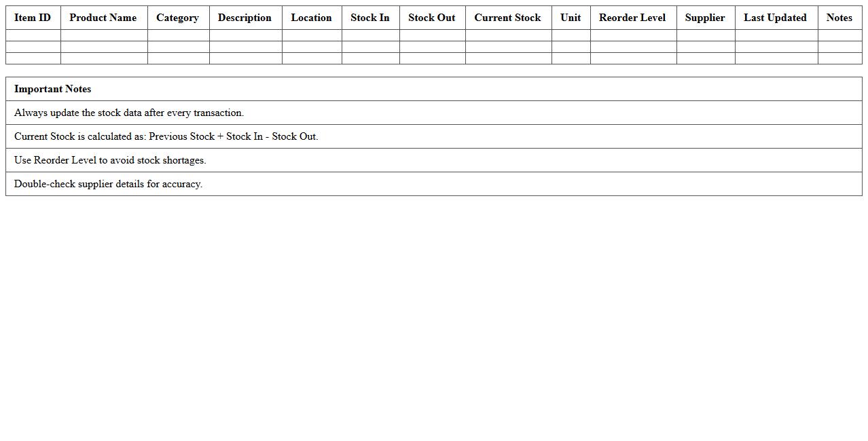Click the Category column header
This screenshot has width=868, height=441.
[177, 18]
